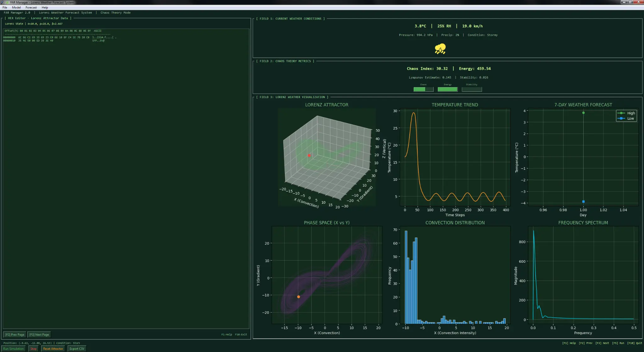Click the [F10] Quit shortcut hint

tap(634, 343)
